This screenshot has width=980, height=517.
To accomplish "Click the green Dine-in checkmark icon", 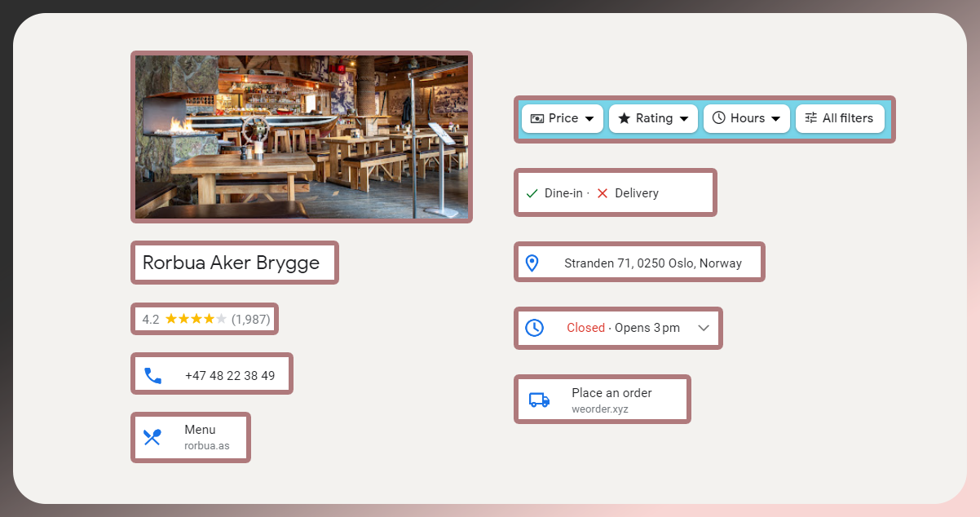I will [x=532, y=193].
